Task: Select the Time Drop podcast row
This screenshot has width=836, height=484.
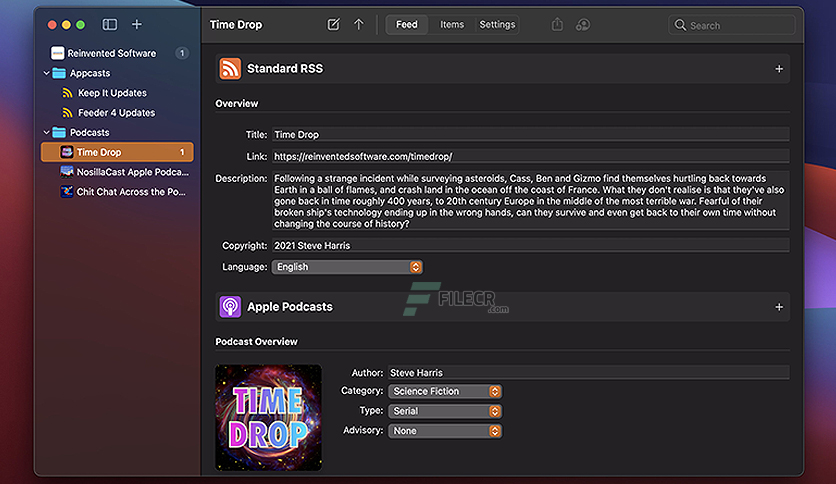Action: point(117,152)
